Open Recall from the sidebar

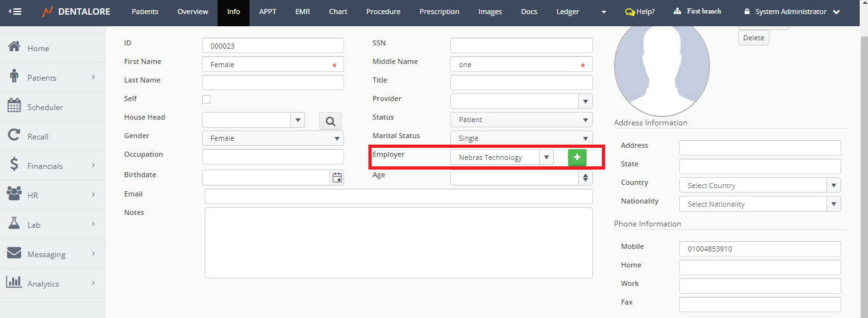[38, 136]
